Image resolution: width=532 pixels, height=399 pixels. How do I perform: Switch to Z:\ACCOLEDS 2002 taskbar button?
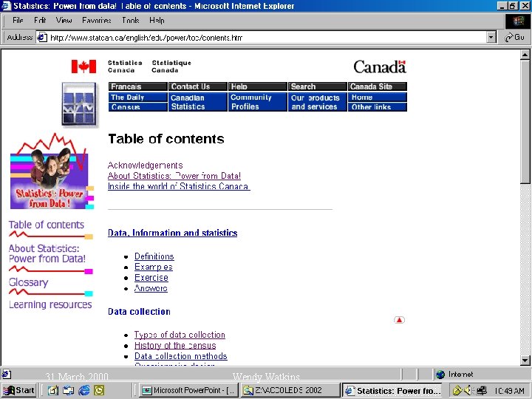pos(290,391)
